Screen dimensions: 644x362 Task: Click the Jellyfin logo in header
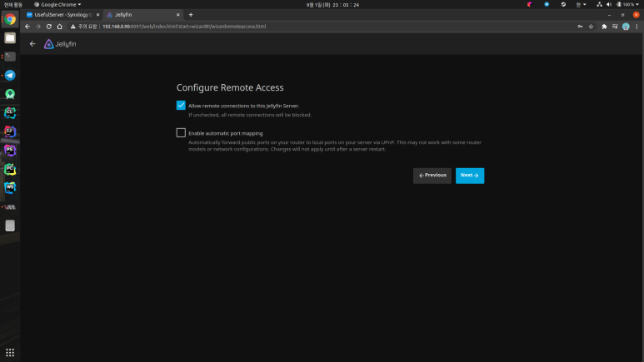click(x=60, y=44)
